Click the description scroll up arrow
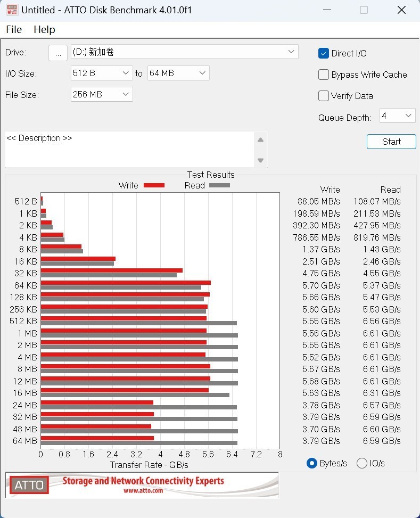 tap(260, 140)
